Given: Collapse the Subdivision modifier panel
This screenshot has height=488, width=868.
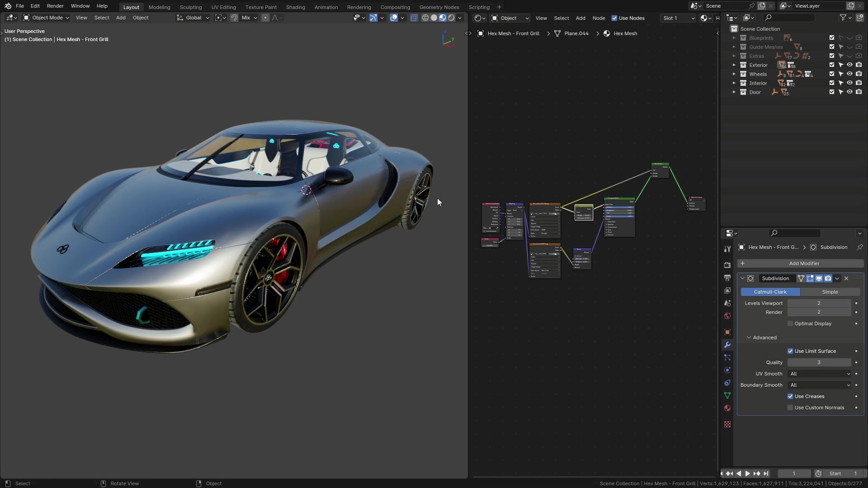Looking at the screenshot, I should (x=742, y=278).
